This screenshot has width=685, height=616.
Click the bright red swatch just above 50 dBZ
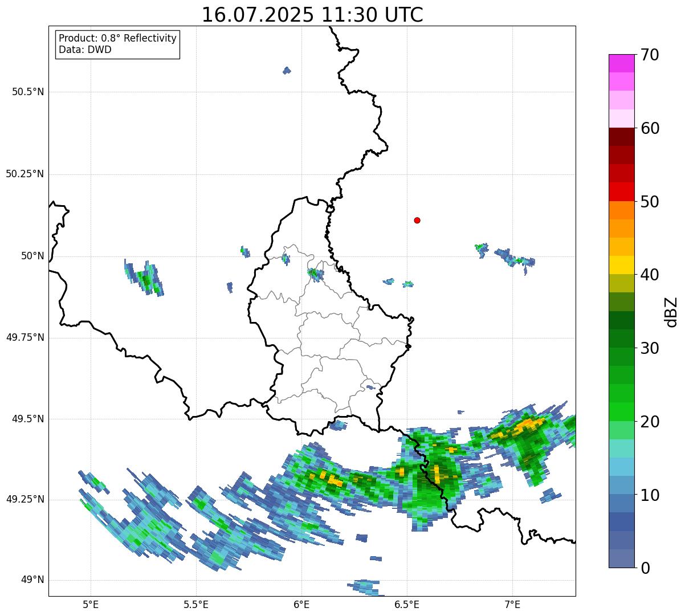(622, 192)
